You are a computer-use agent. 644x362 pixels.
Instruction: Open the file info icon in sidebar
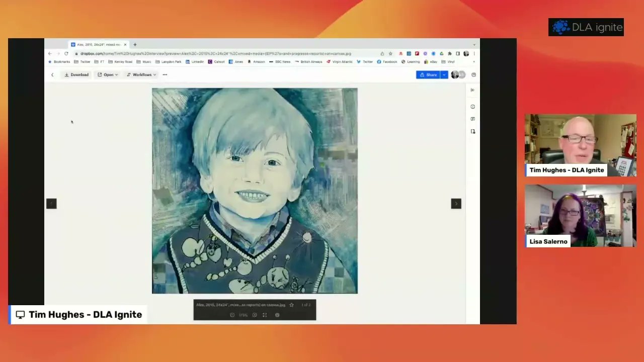(472, 107)
